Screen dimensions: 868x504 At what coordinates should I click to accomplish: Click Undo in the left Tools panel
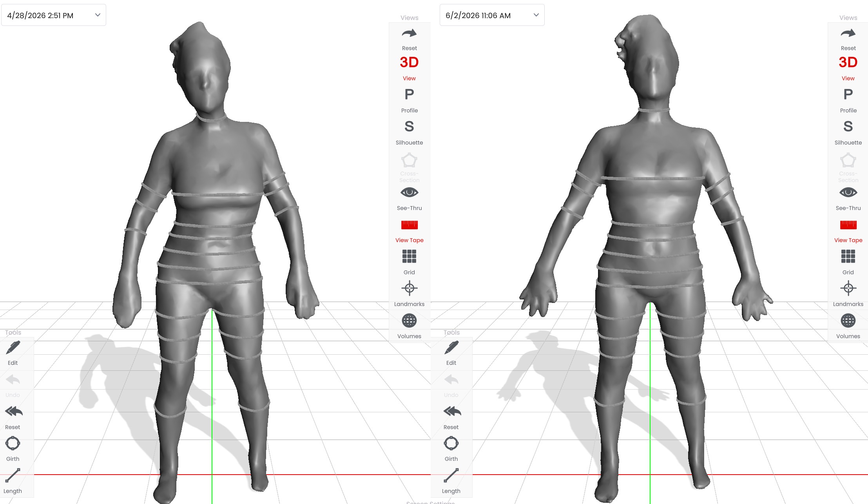click(13, 386)
